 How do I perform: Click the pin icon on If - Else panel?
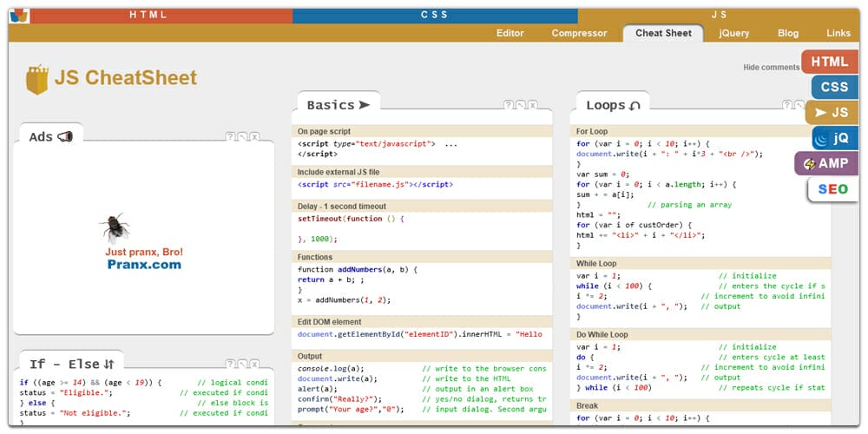pos(242,364)
